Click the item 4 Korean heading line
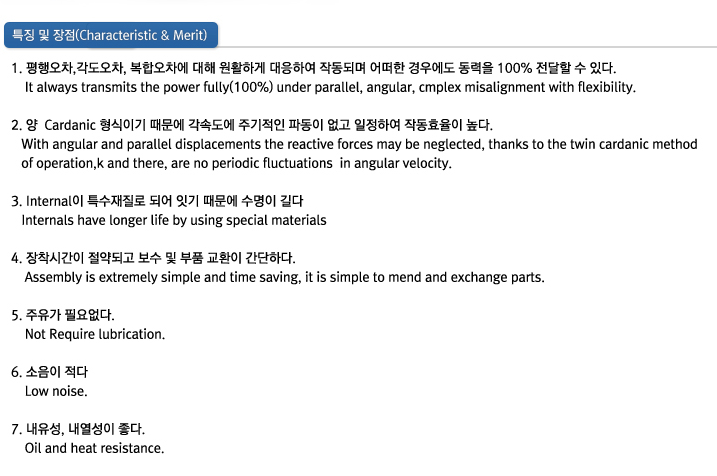 [x=153, y=258]
